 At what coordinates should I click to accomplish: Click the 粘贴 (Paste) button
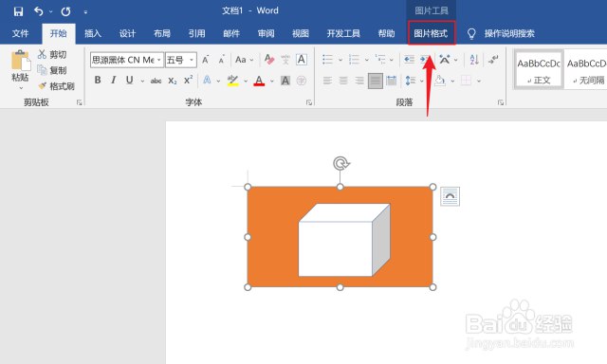[20, 65]
